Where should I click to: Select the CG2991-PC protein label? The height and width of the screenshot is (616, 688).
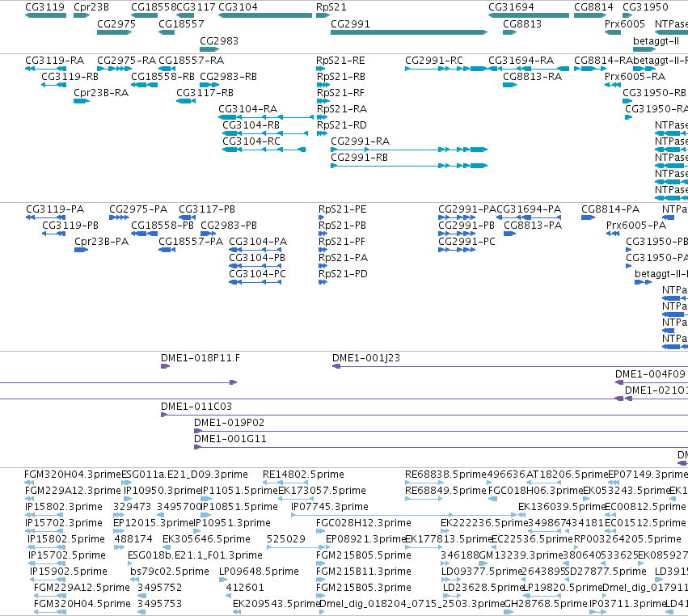466,242
